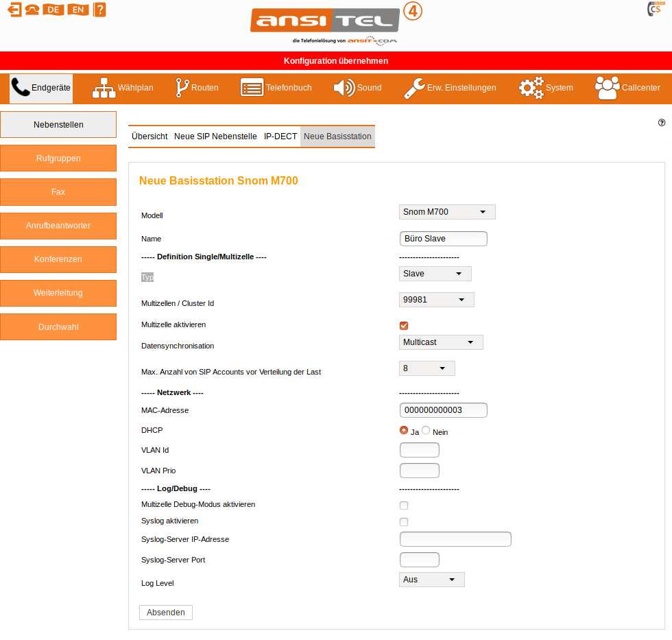Open the Telefonbuch section

[x=276, y=88]
